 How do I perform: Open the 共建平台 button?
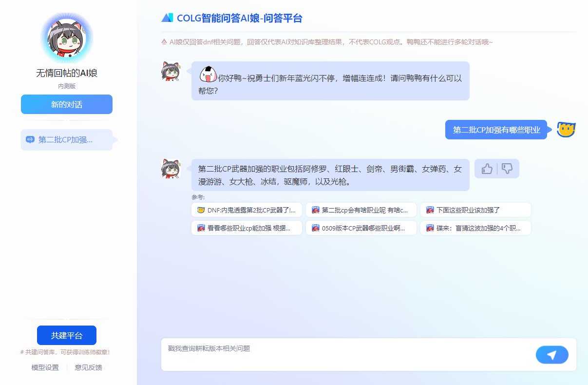tap(67, 335)
